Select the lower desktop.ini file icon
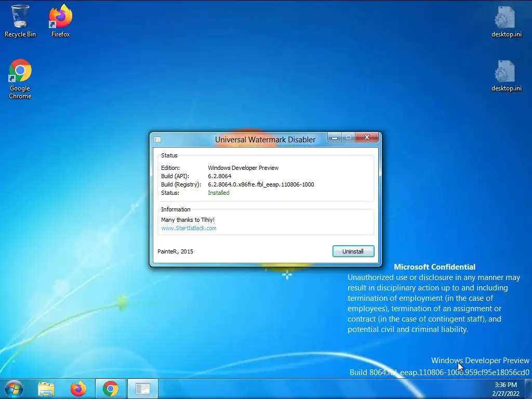 click(506, 76)
